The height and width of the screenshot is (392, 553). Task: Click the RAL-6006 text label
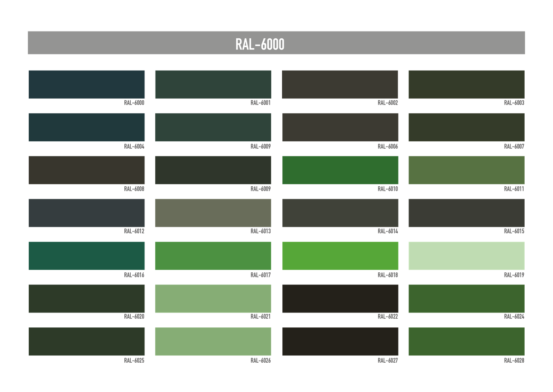coord(388,147)
